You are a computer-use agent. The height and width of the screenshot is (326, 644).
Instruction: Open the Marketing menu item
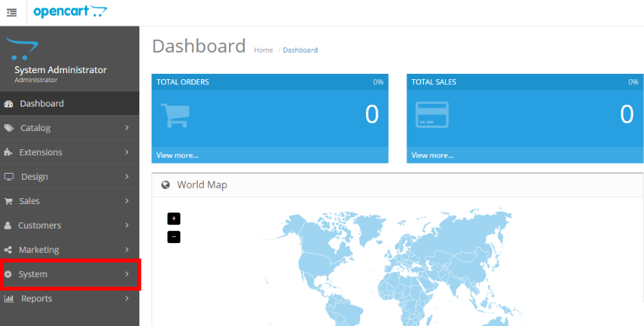point(69,250)
